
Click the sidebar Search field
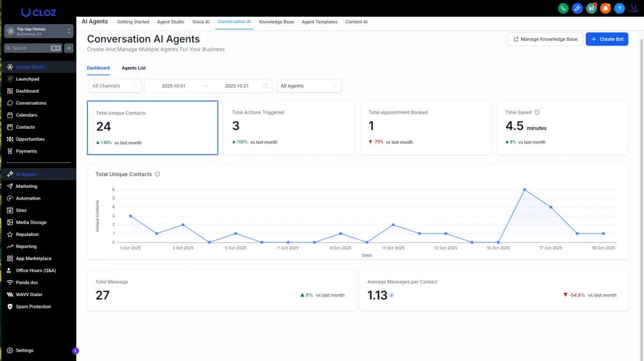point(33,48)
